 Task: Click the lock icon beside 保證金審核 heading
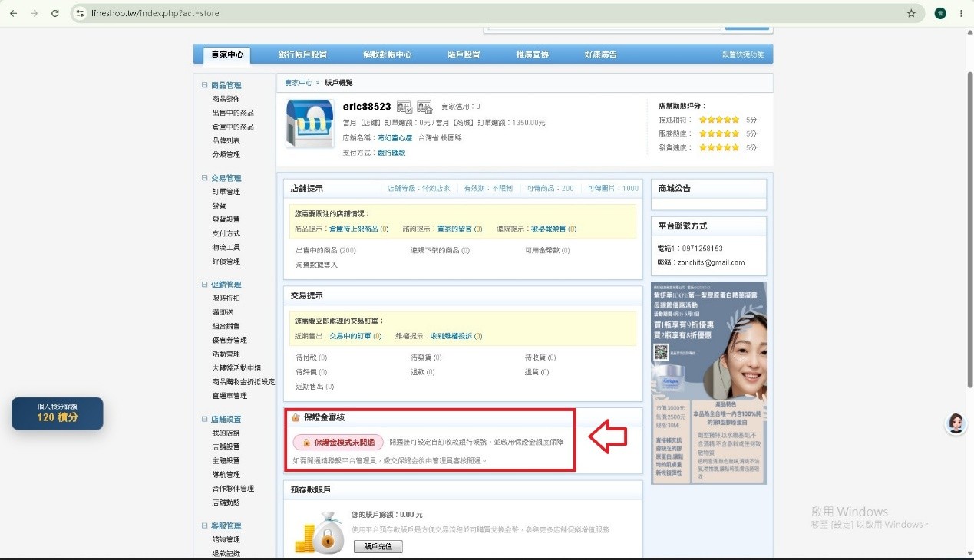click(296, 418)
